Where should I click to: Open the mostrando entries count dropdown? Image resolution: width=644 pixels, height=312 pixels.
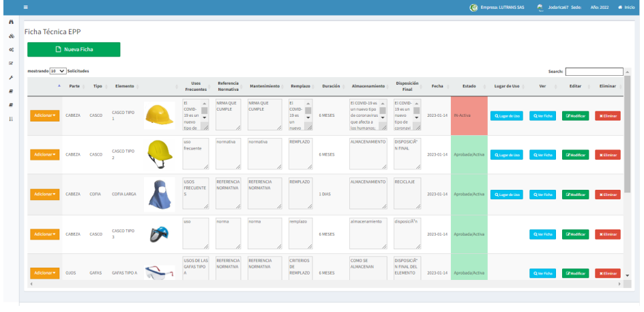coord(57,70)
